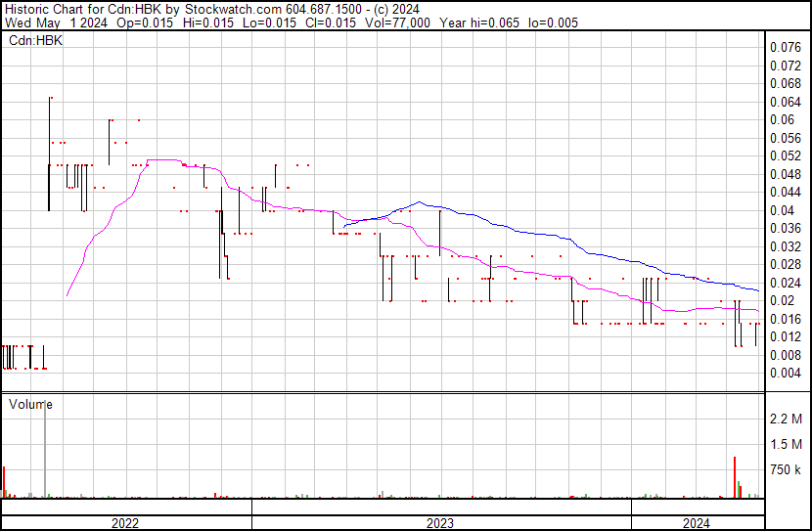Click the 0.036 price axis label

[786, 228]
